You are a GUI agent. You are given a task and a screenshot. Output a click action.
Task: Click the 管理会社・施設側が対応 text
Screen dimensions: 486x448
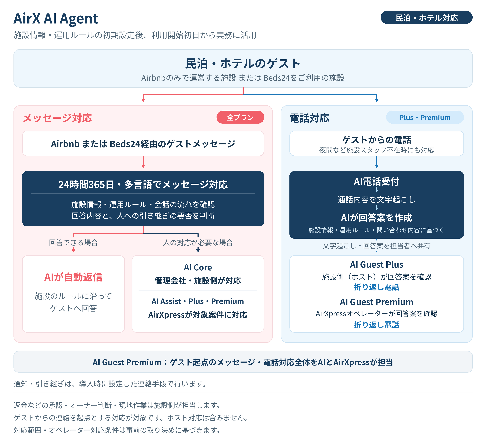coord(198,280)
